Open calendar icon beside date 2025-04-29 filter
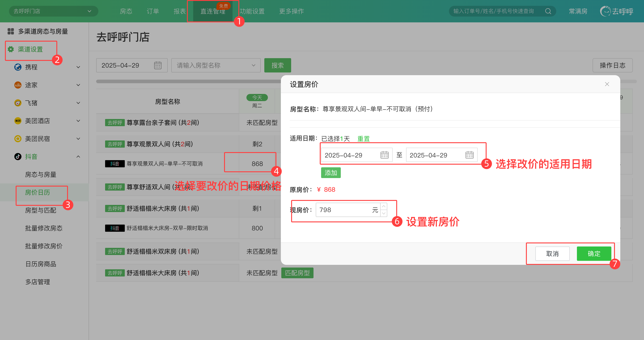Screen dimensions: 644x340 coord(158,66)
